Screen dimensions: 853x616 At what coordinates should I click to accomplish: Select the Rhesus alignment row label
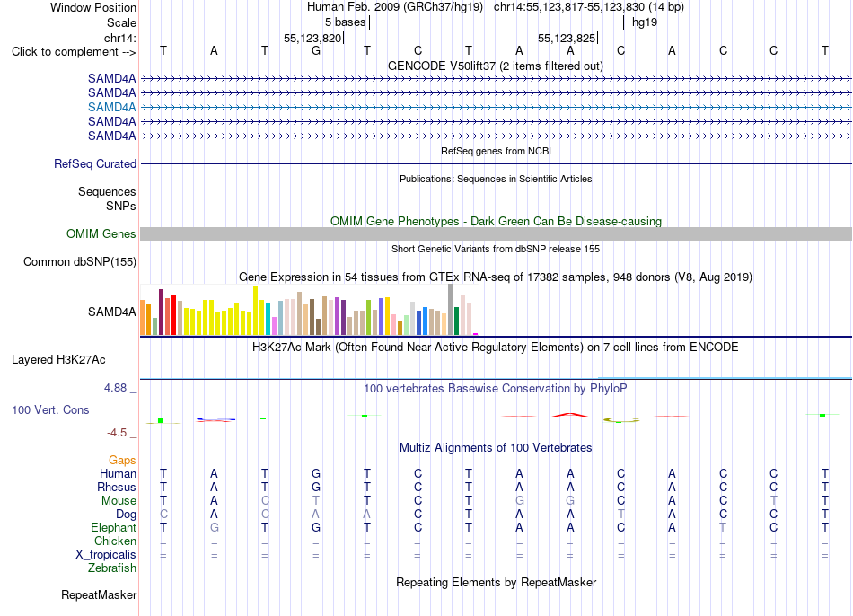(117, 487)
